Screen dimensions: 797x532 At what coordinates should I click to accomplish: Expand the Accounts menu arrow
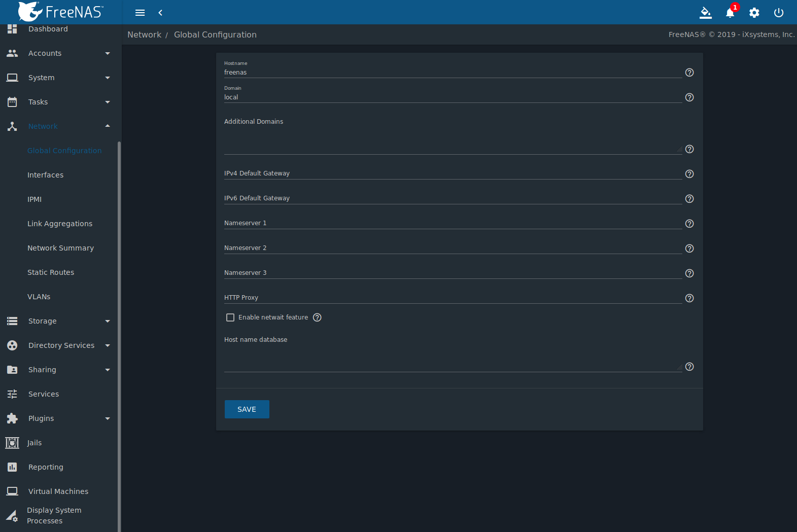click(108, 53)
